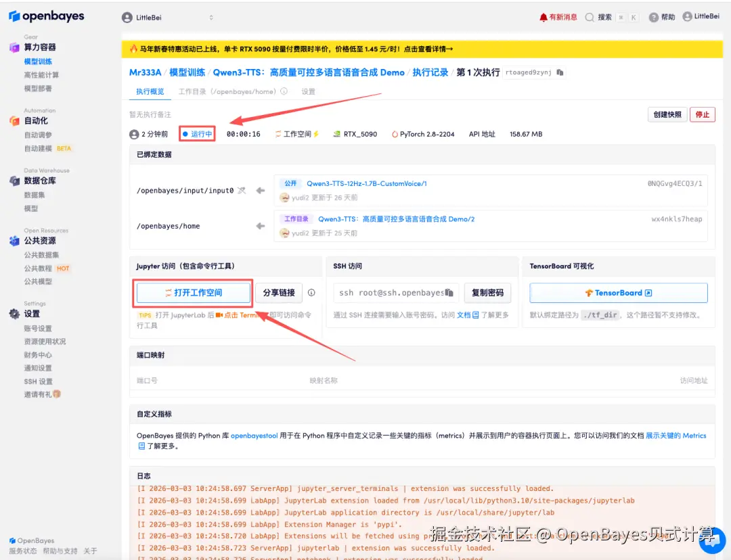731x560 pixels.
Task: Go to 模型训练 in the sidebar
Action: click(38, 62)
